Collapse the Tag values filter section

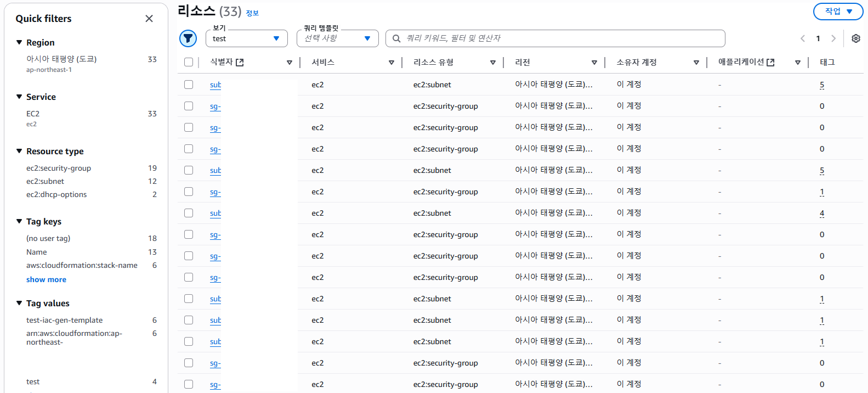point(19,303)
